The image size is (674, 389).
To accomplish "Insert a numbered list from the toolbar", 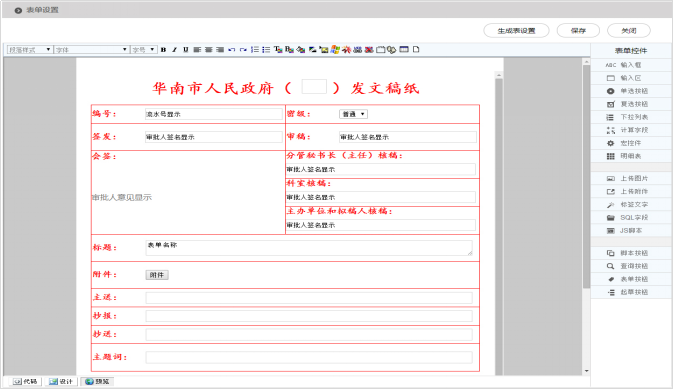I will (x=255, y=50).
